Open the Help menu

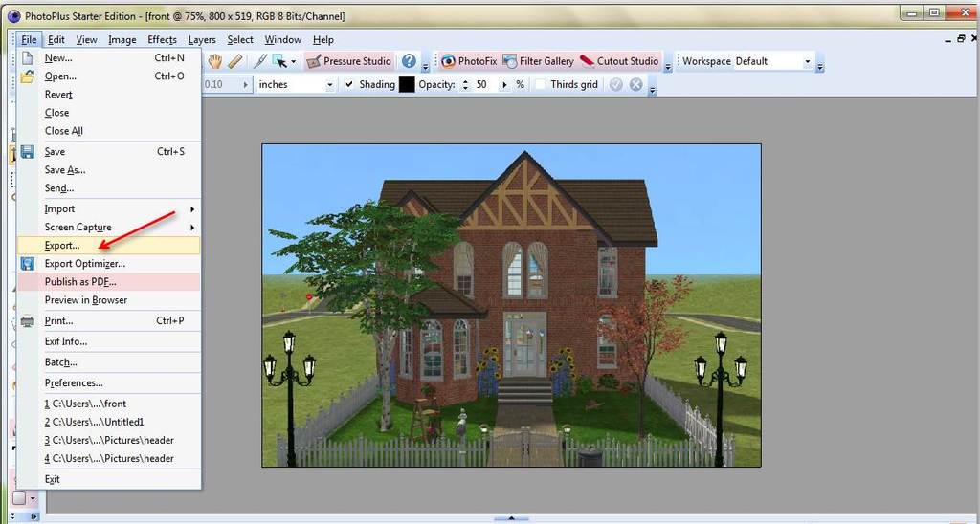pyautogui.click(x=323, y=39)
